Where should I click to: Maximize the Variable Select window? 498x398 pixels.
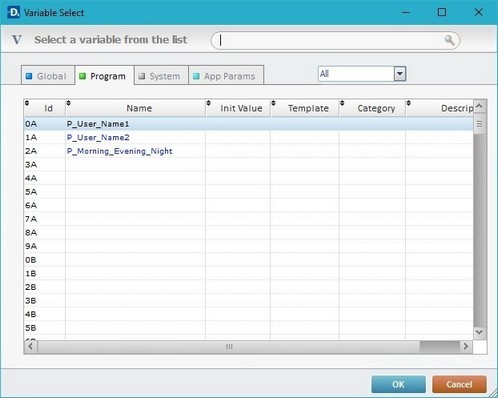point(442,12)
